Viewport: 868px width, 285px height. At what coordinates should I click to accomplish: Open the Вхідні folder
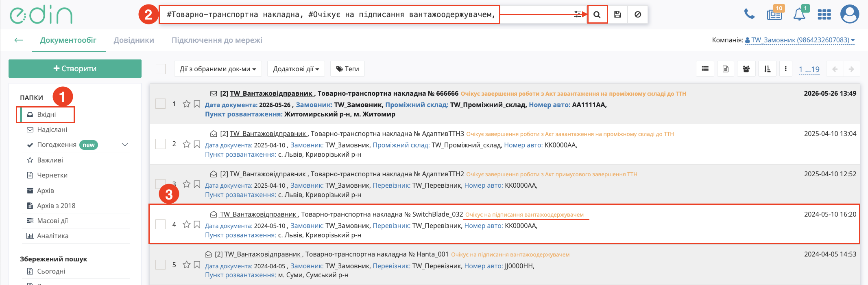46,114
